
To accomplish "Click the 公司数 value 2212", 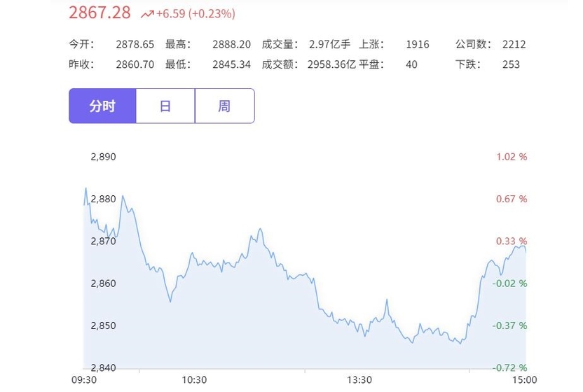I will pyautogui.click(x=514, y=45).
